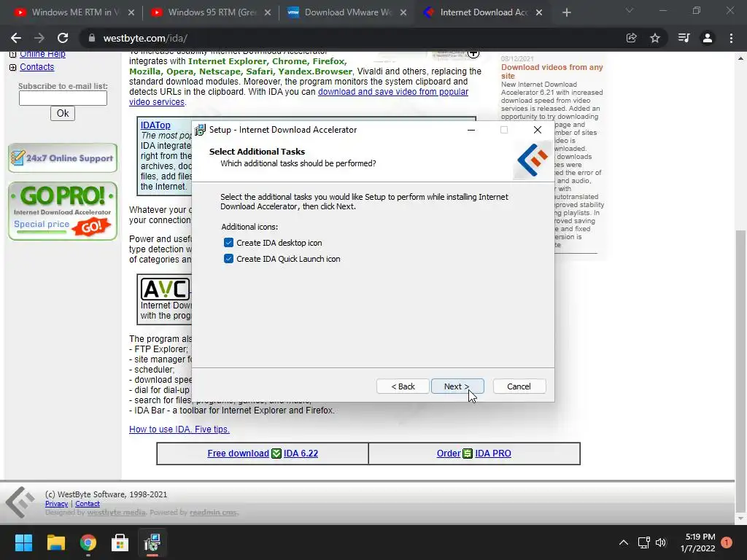This screenshot has height=560, width=747.
Task: Click Free download IDA 6.22 link
Action: [x=263, y=454]
